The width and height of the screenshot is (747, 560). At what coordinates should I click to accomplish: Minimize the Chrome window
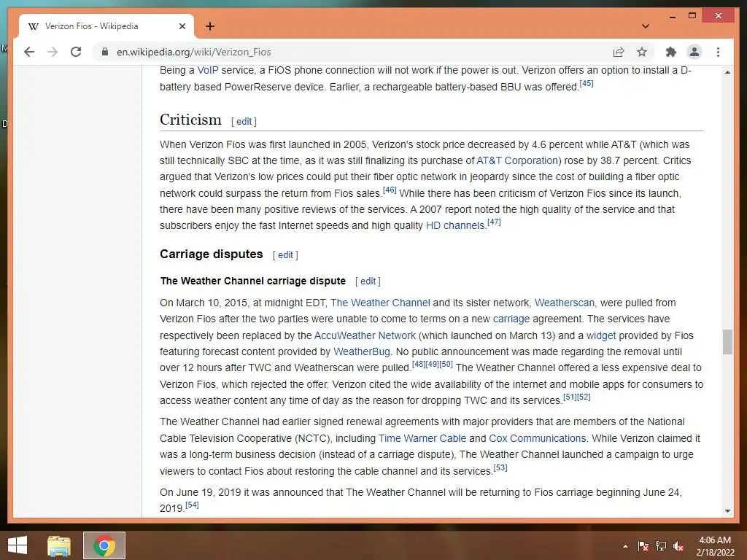(672, 16)
